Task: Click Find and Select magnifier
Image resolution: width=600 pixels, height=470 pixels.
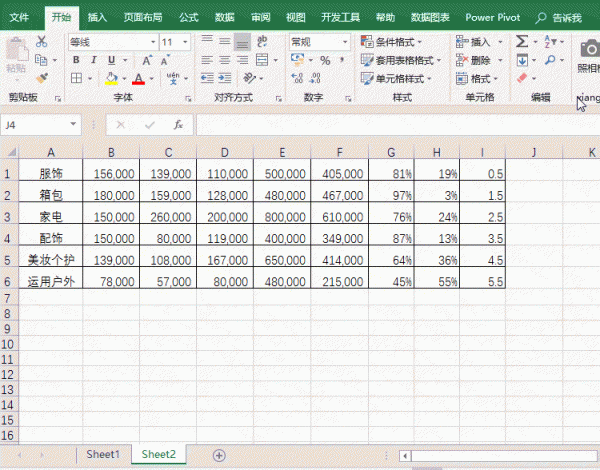Action: click(550, 60)
